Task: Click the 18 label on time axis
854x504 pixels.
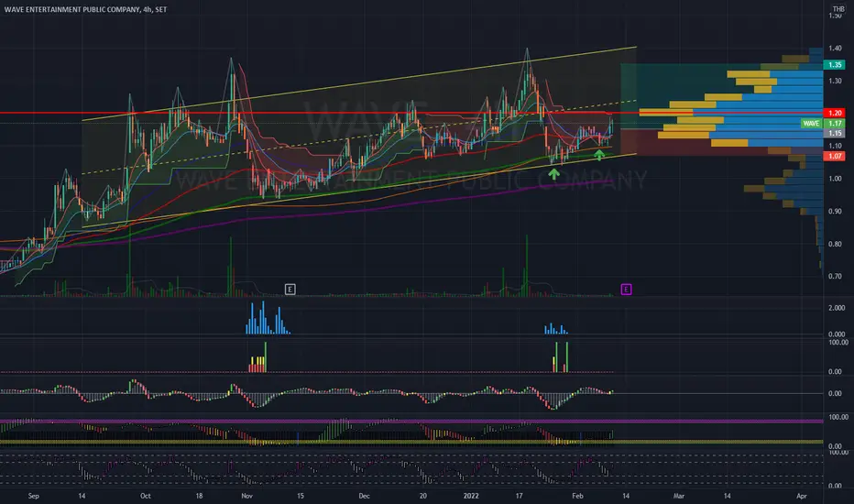Action: click(x=199, y=496)
